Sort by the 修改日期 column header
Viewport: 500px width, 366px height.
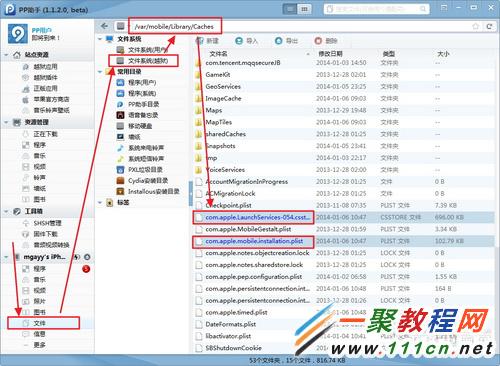330,54
